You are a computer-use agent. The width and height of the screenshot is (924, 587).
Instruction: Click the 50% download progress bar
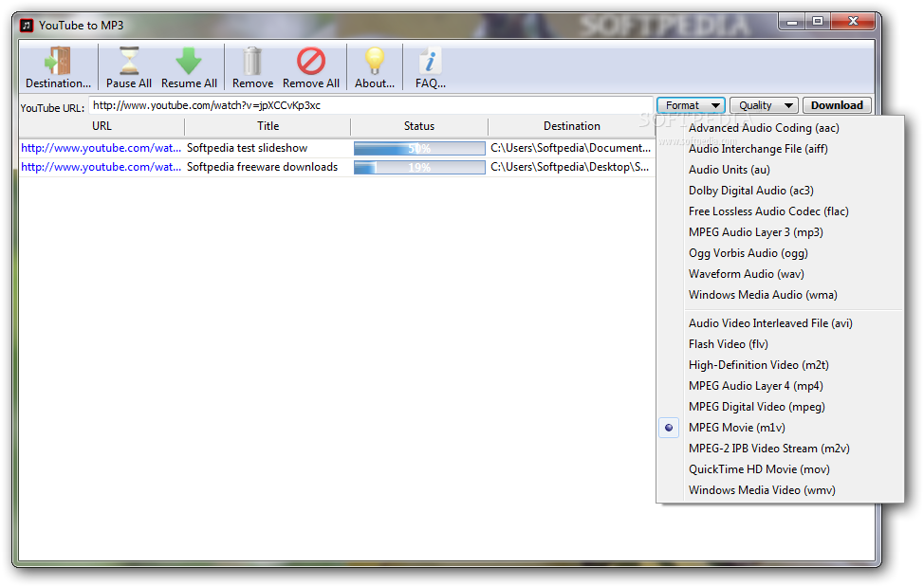coord(419,148)
